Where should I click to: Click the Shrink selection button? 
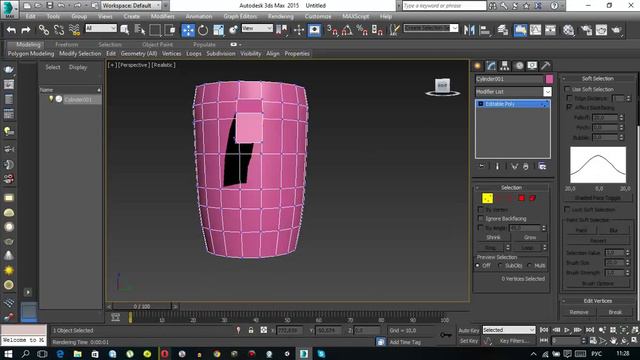tap(493, 237)
